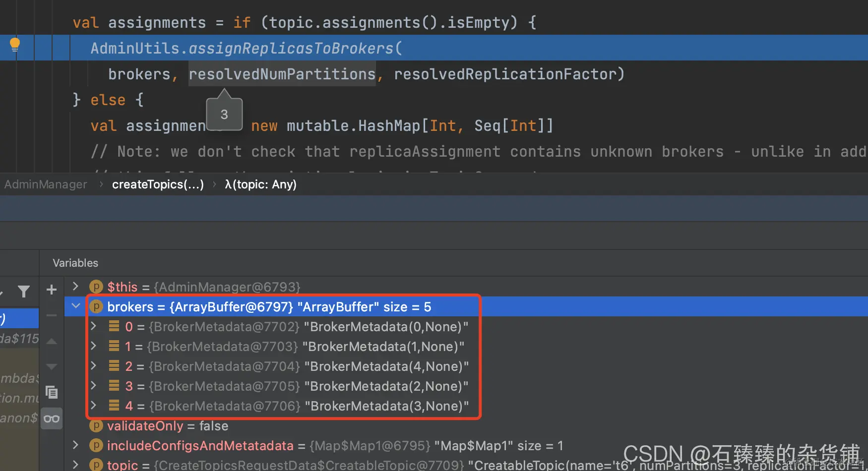Expand broker element 1 BrokerMetadata(1,None)

(x=93, y=346)
